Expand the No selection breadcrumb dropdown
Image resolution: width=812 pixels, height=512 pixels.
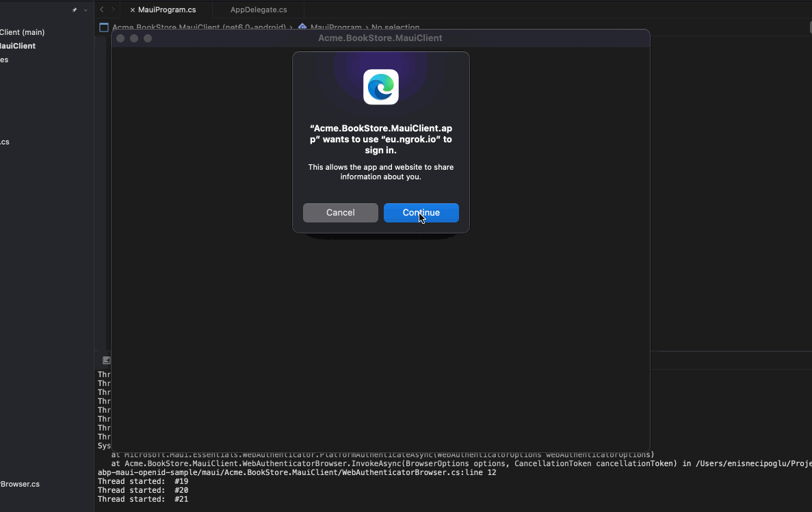click(395, 27)
